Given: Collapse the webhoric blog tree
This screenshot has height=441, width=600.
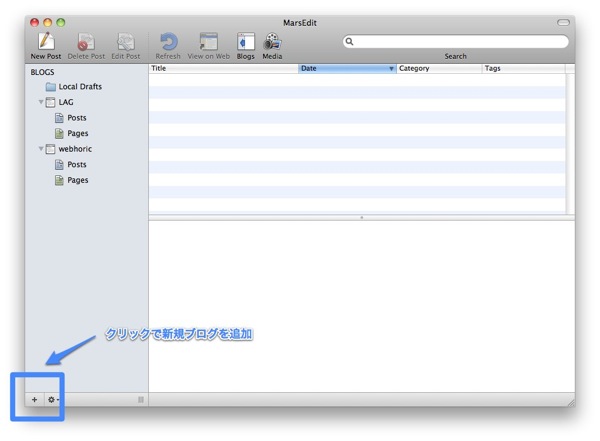Looking at the screenshot, I should (x=41, y=149).
